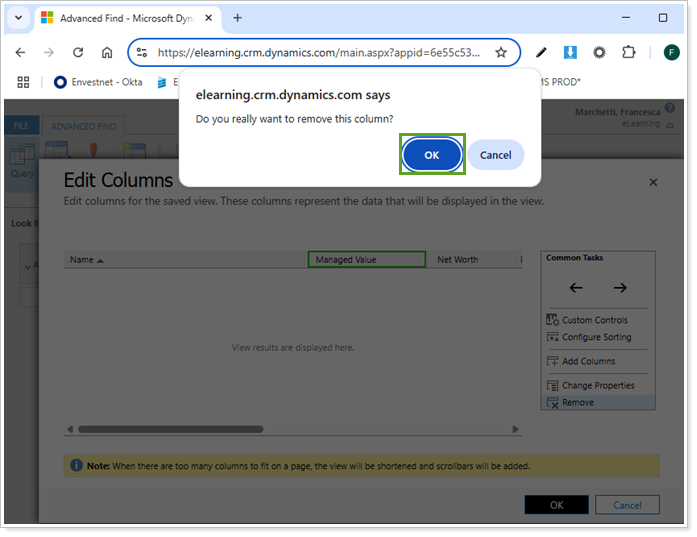Switch to Advanced Find browser tab
This screenshot has height=537, width=697.
pyautogui.click(x=128, y=18)
